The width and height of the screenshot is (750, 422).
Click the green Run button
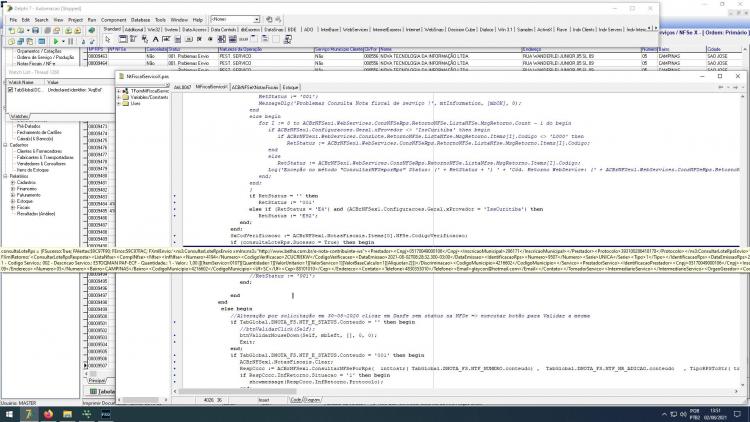click(56, 42)
